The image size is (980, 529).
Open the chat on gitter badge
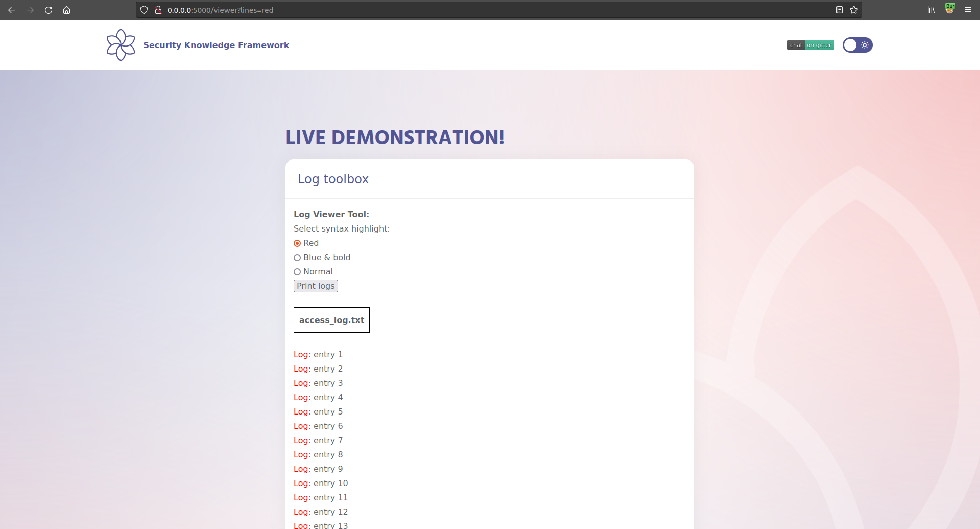810,45
